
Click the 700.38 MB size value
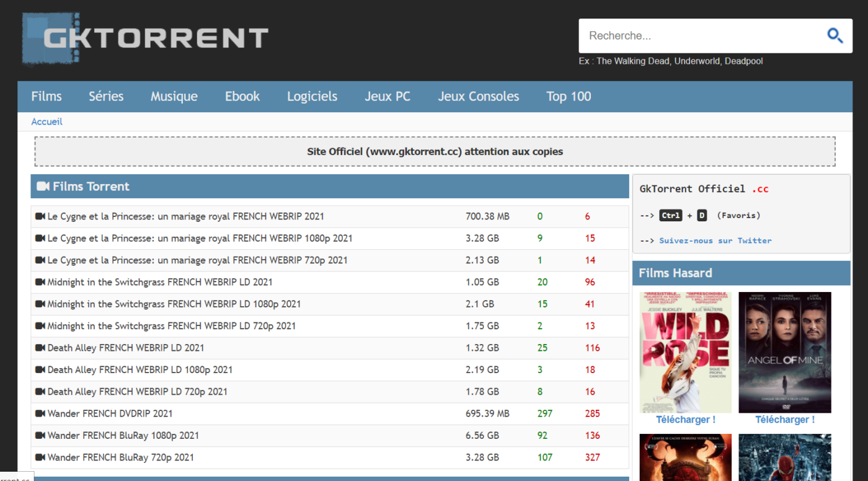point(487,216)
